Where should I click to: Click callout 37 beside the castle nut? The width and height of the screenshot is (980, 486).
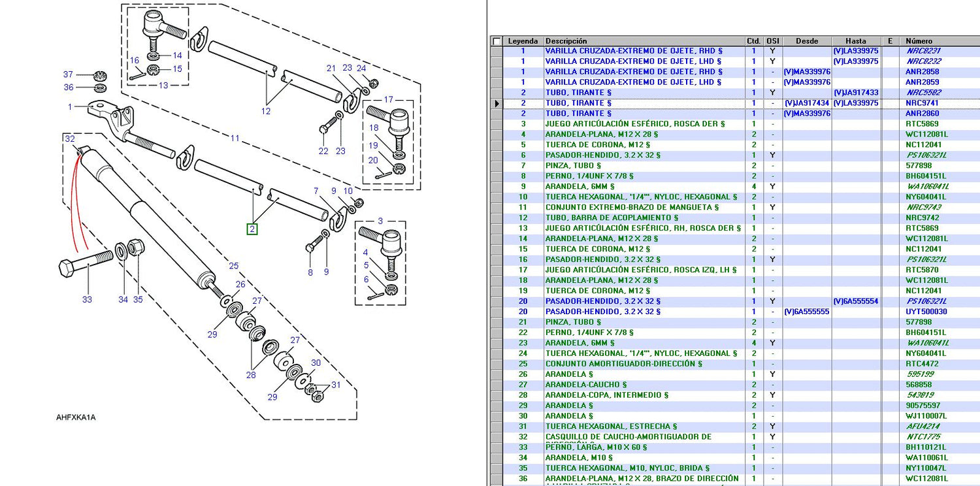click(68, 74)
